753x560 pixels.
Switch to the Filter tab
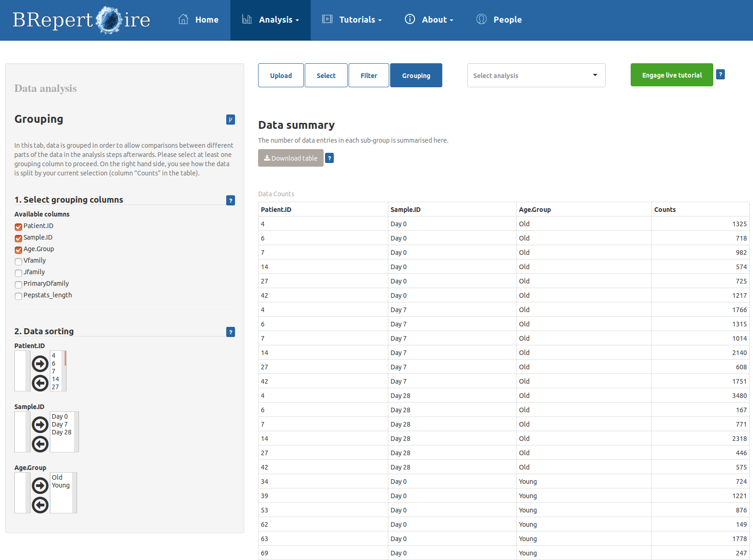click(x=368, y=75)
